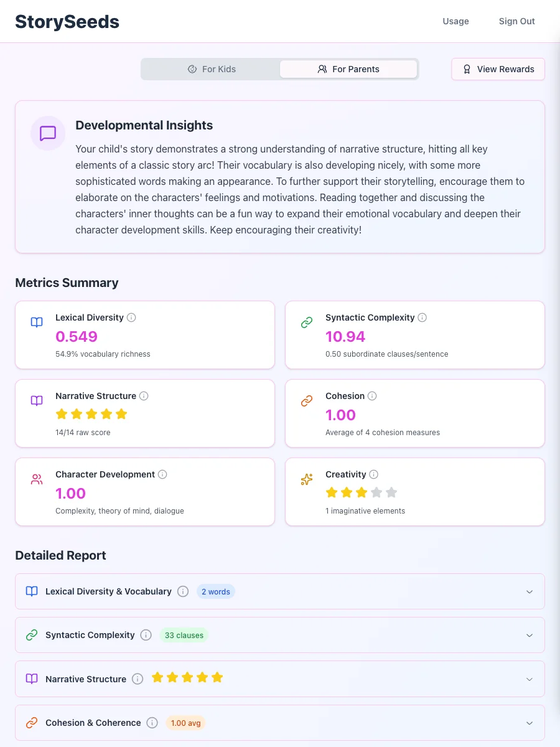Screen dimensions: 560x747
Task: Click the fourth star in Creativity rating
Action: [378, 492]
